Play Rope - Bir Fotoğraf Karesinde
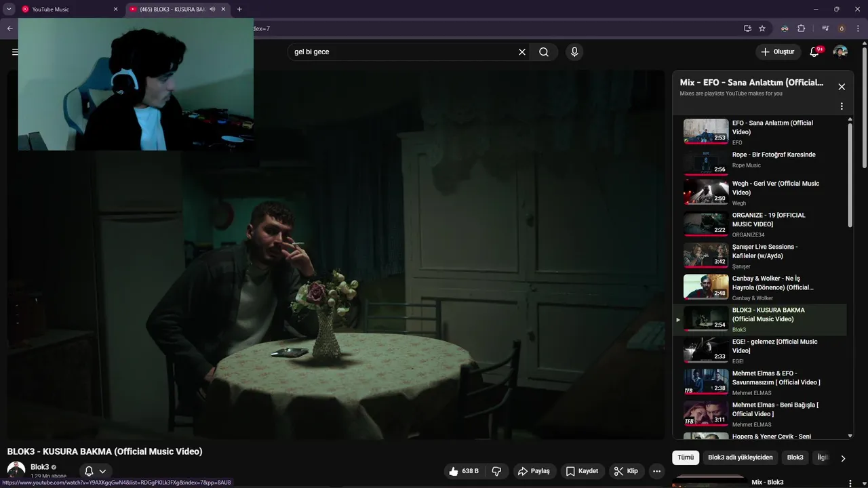 [760, 163]
